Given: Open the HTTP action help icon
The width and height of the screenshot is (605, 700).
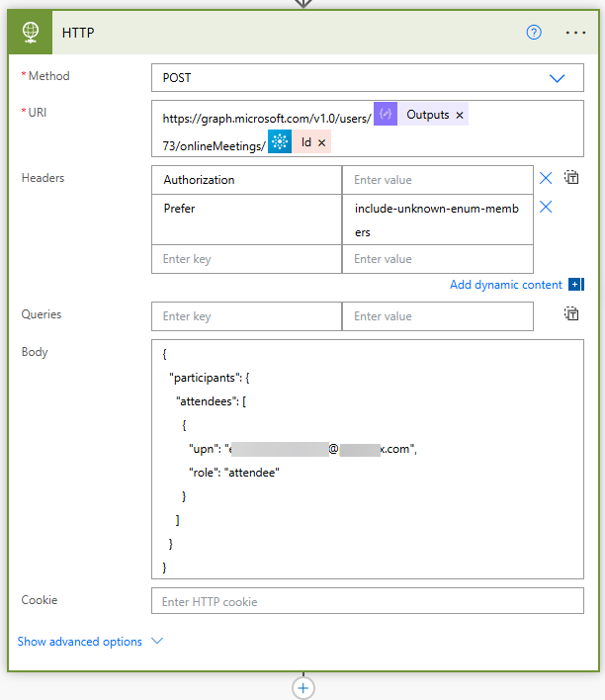Looking at the screenshot, I should pyautogui.click(x=534, y=33).
